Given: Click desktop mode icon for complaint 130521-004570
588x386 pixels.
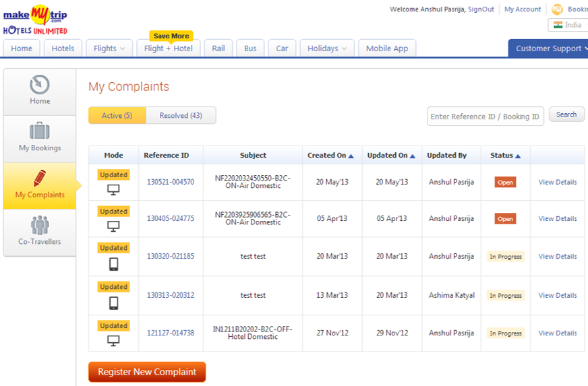Looking at the screenshot, I should [113, 189].
